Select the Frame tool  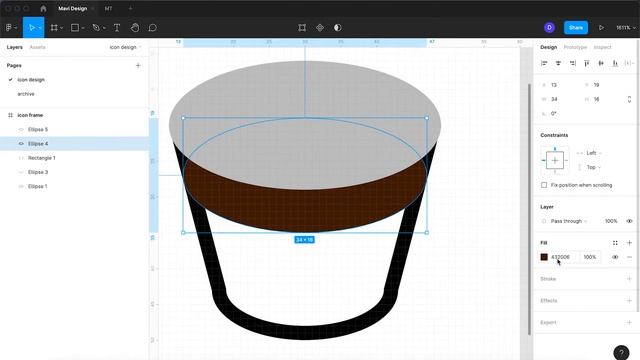point(54,28)
